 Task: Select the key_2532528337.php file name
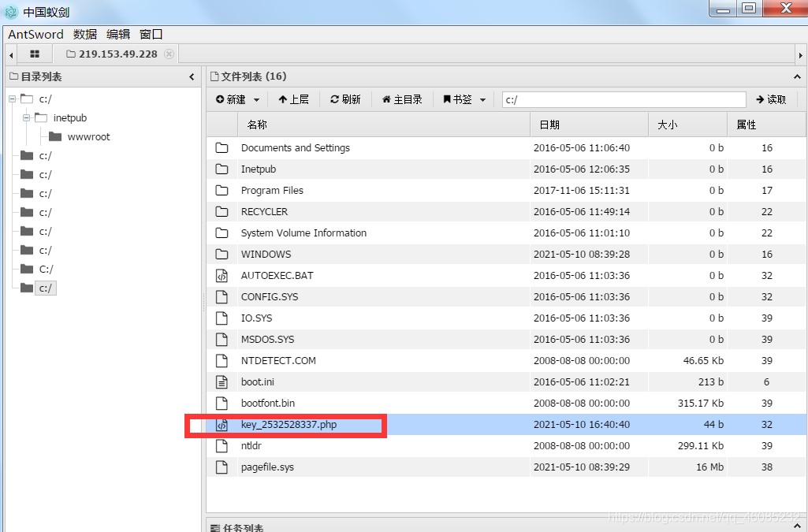[x=289, y=424]
